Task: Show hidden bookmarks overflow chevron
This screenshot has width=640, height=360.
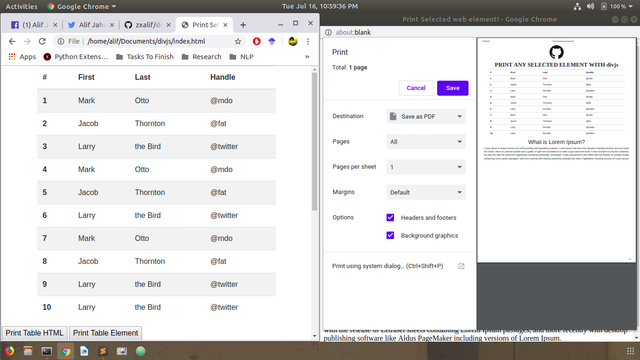Action: (x=307, y=57)
